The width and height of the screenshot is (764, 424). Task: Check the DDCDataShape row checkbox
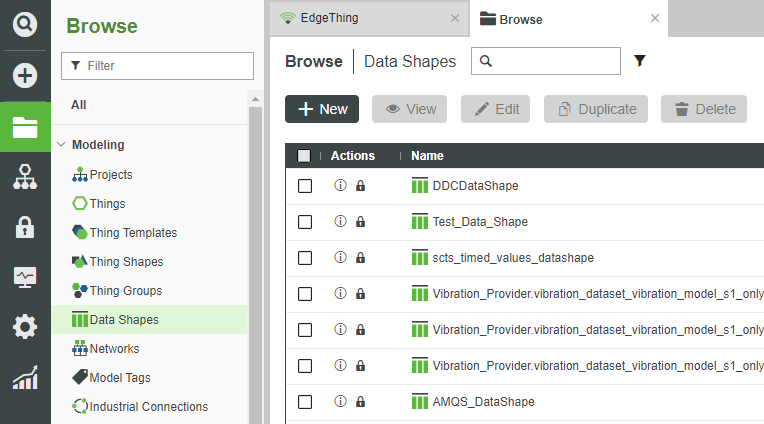pyautogui.click(x=305, y=186)
